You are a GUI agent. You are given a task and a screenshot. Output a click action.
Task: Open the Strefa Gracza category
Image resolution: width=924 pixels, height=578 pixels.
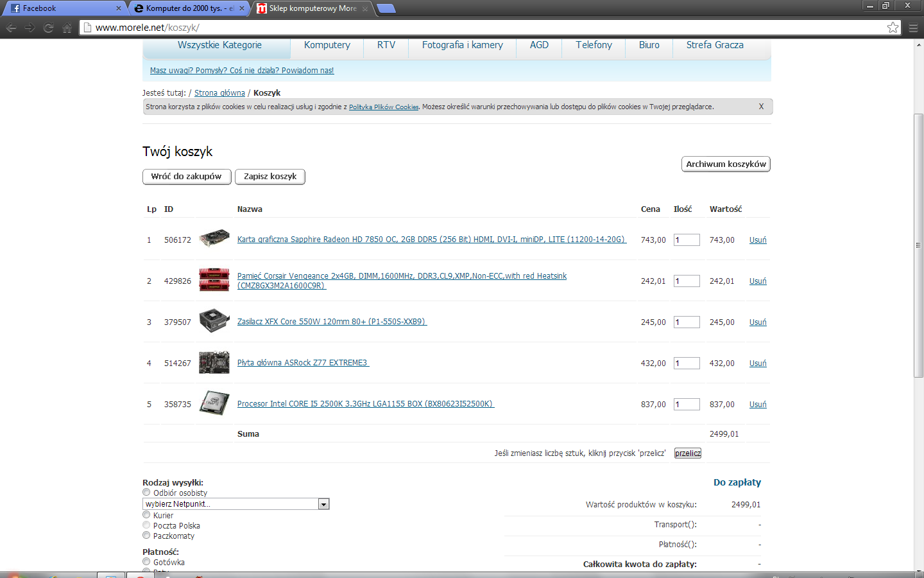(715, 45)
